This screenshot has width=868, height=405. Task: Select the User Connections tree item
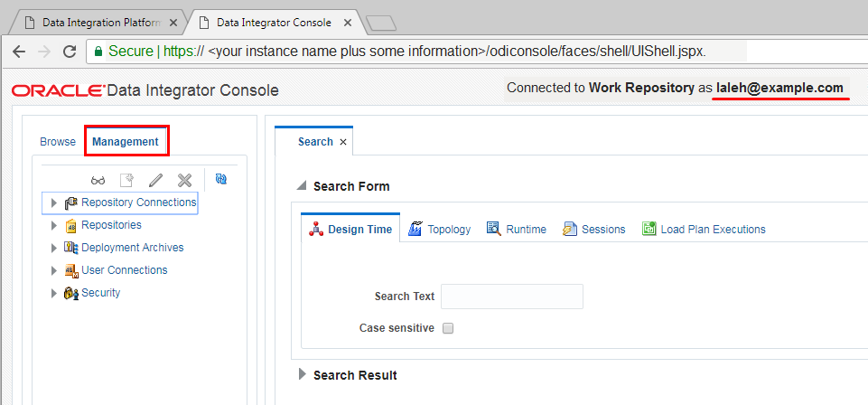tap(124, 270)
